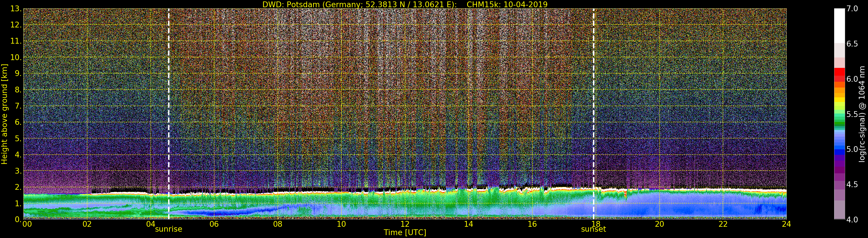Image resolution: width=868 pixels, height=238 pixels.
Task: Click the 'CHM15k: 10-04-2019' title text
Action: click(x=507, y=4)
